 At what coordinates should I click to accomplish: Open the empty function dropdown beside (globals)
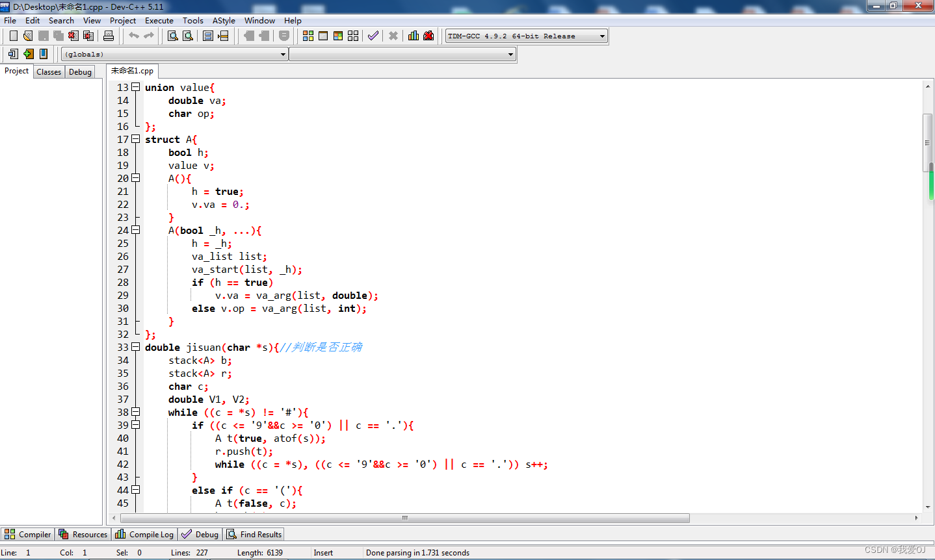pyautogui.click(x=402, y=54)
